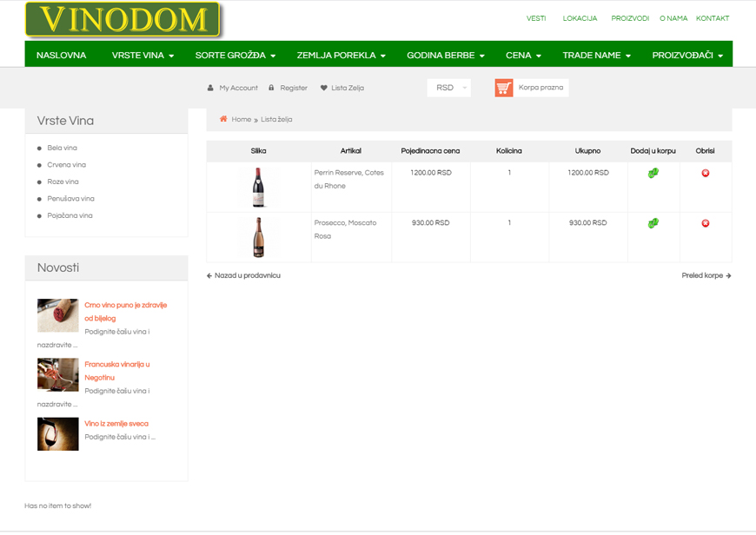Click the Perrin Reserve bottle thumbnail
756x535 pixels.
tap(258, 187)
